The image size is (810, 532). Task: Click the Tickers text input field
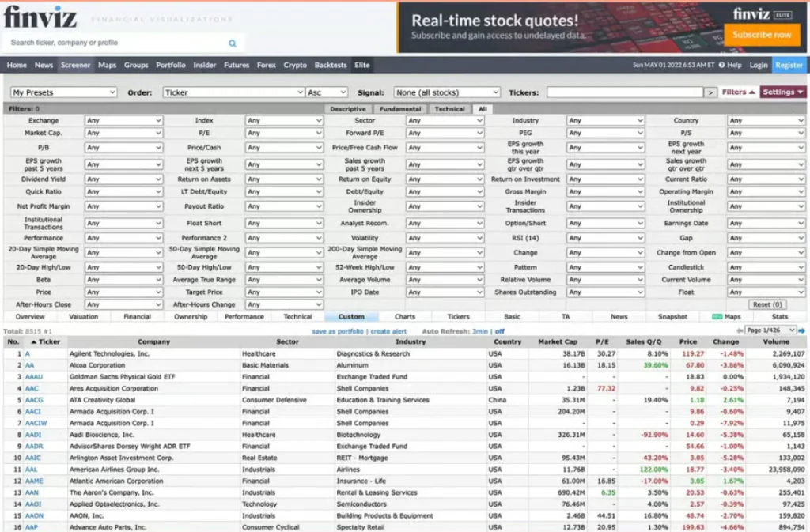[625, 92]
